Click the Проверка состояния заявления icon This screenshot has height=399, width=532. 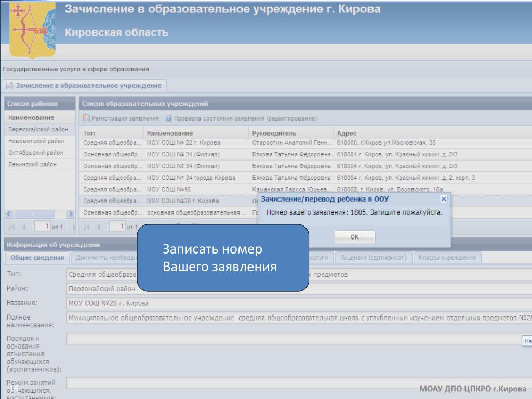pyautogui.click(x=169, y=118)
